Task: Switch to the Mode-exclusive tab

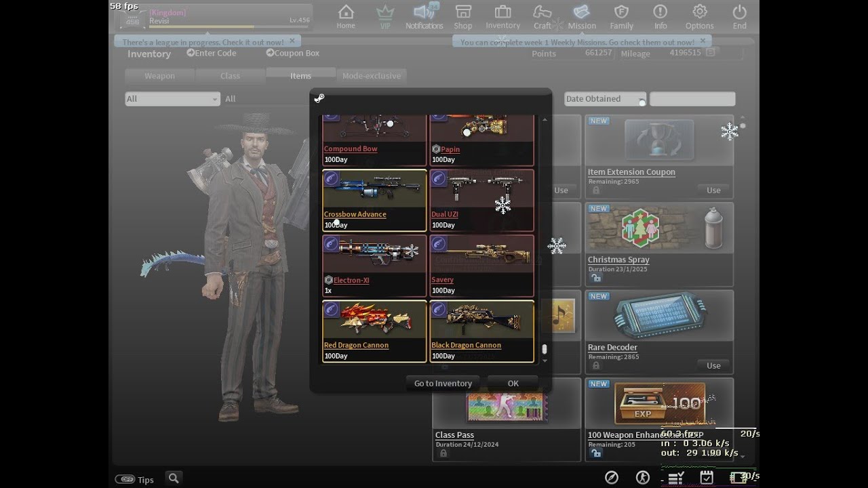Action: (x=371, y=76)
